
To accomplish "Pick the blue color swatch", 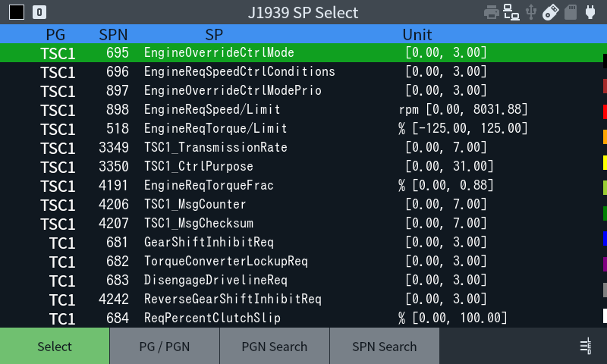I will 604,238.
